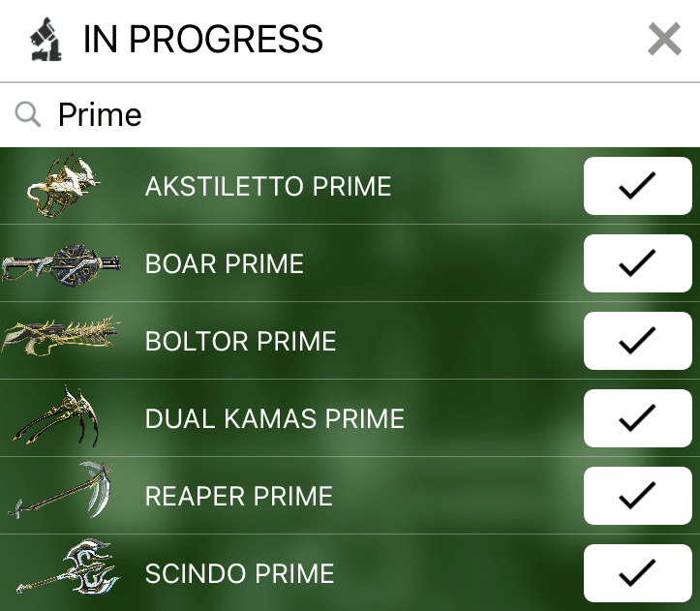This screenshot has height=611, width=700.
Task: Click the foundry microscope icon in header
Action: point(43,40)
